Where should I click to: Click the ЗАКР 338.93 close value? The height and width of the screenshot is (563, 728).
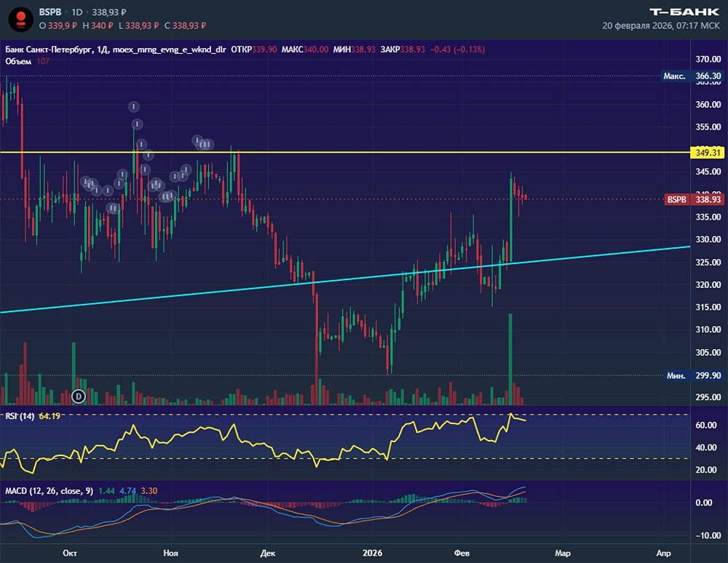tap(403, 49)
